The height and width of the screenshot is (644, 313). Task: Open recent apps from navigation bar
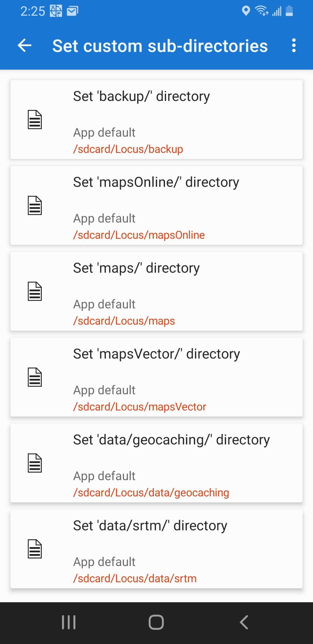tap(69, 622)
